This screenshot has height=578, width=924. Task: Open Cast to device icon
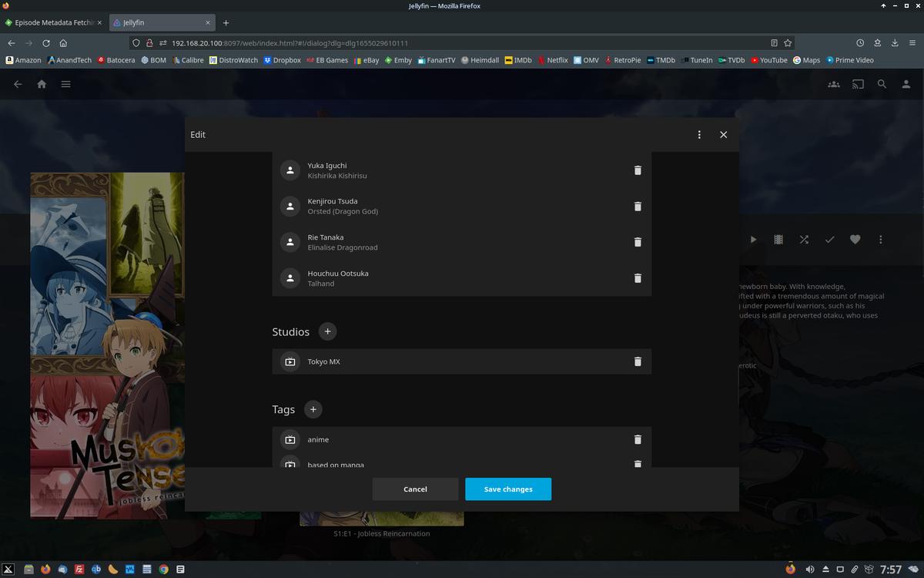(x=858, y=84)
